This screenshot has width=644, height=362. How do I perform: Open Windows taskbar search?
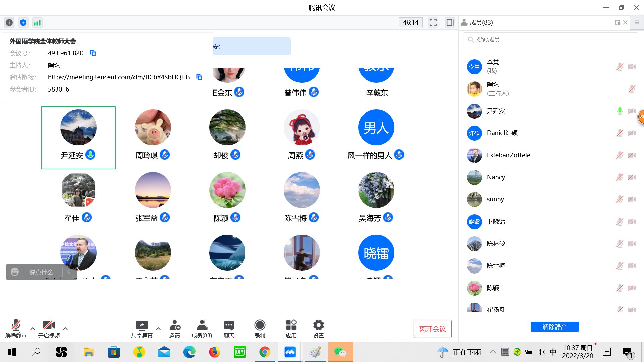click(36, 352)
